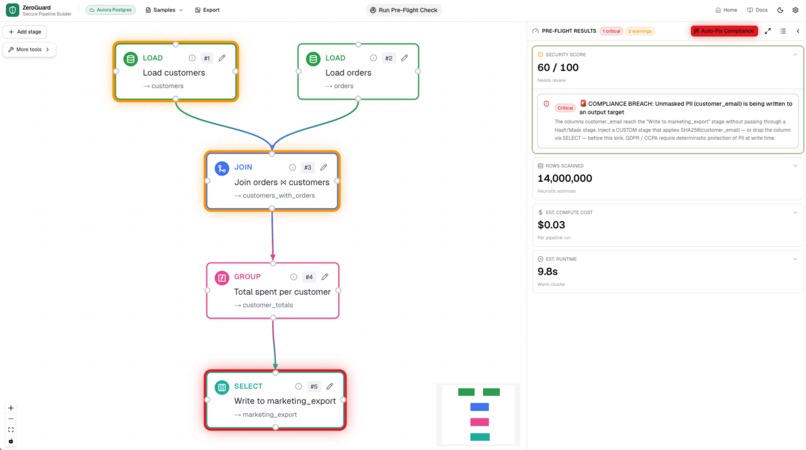Click the #5 stage number badge
The height and width of the screenshot is (450, 806).
[314, 386]
